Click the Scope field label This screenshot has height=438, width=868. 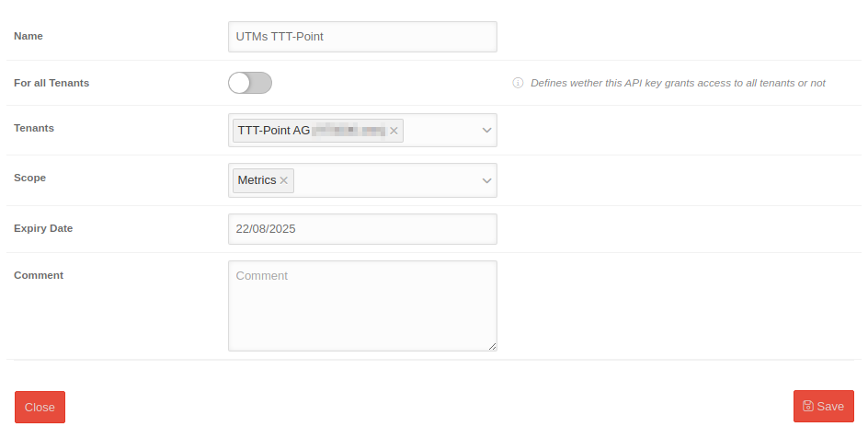coord(29,178)
